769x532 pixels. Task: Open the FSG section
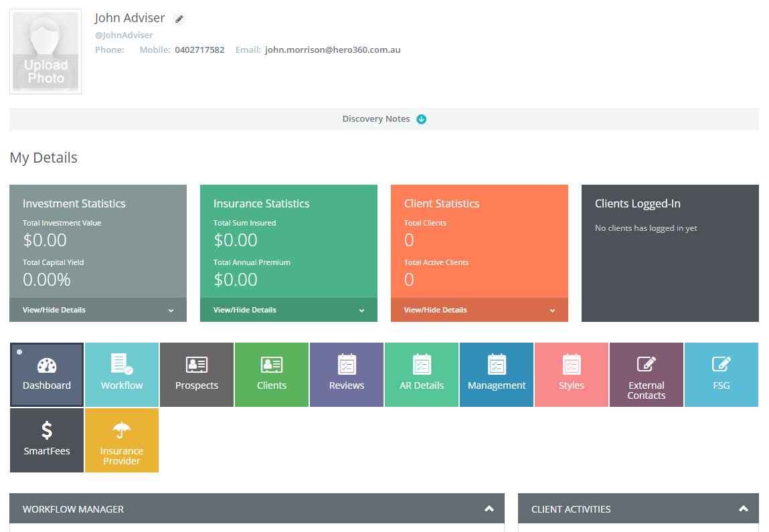point(721,373)
